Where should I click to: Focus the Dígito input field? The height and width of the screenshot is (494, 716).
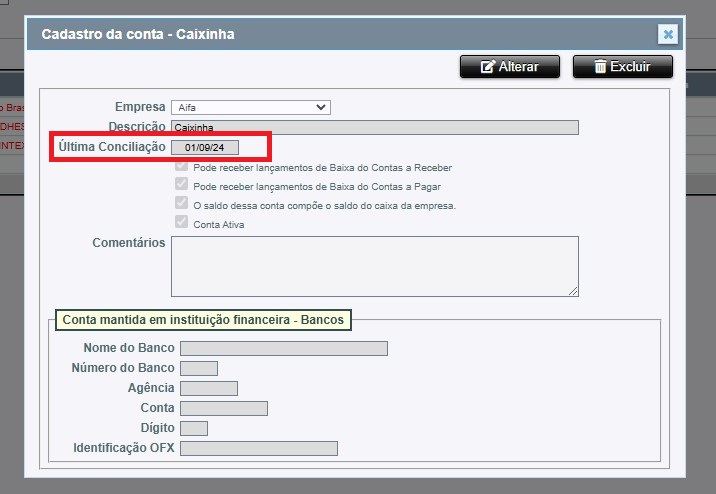click(193, 428)
